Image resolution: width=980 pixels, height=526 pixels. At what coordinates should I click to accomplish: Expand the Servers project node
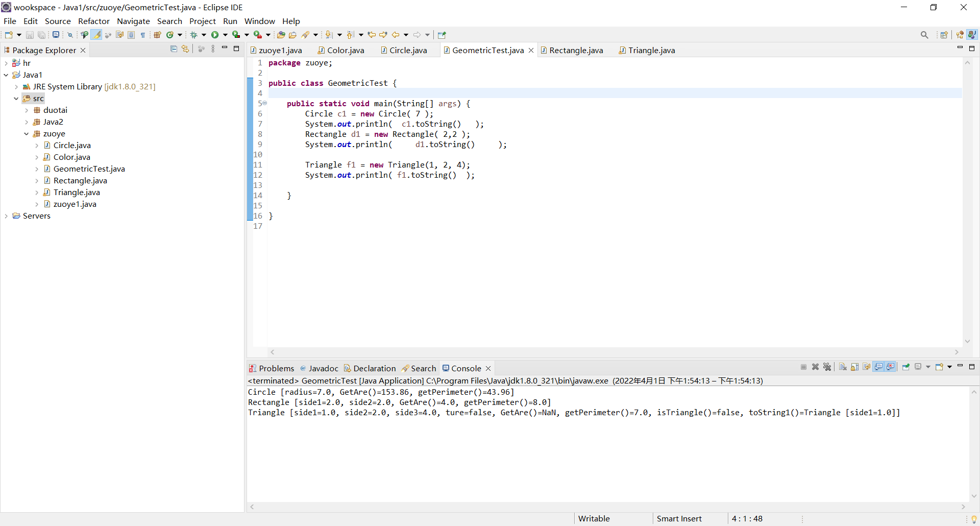[x=6, y=216]
